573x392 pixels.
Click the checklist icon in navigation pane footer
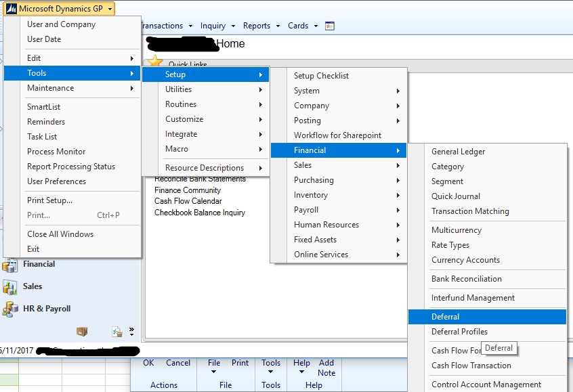(117, 332)
